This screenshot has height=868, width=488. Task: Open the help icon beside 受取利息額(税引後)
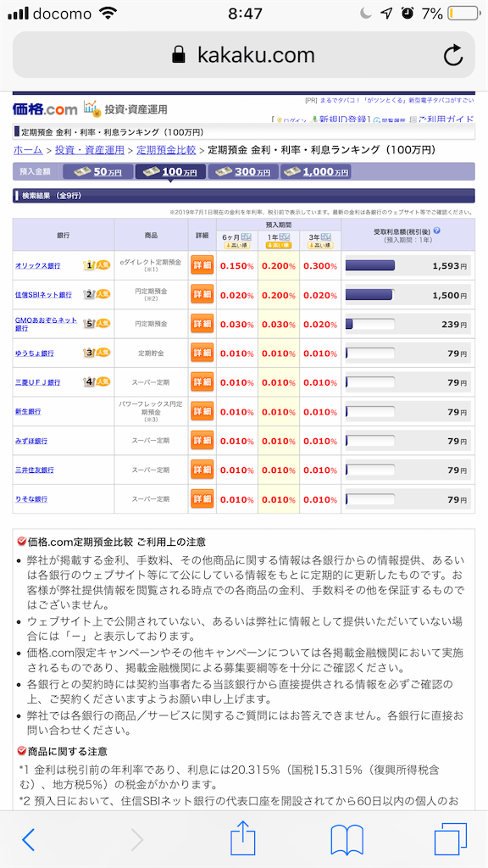click(437, 231)
